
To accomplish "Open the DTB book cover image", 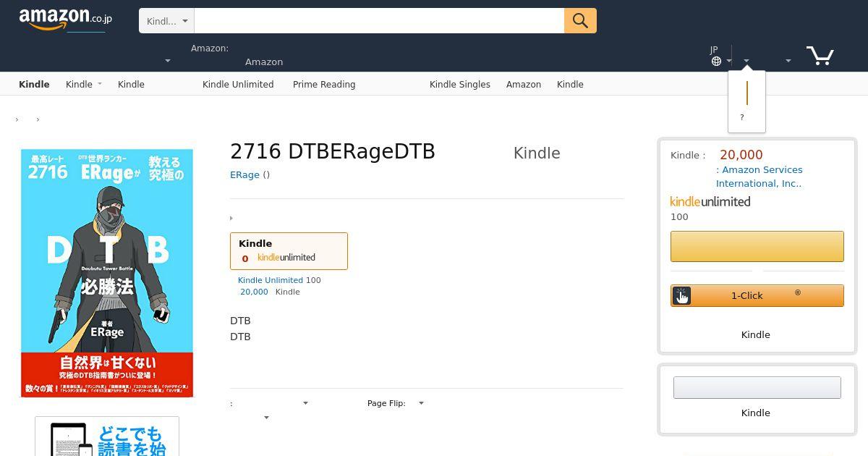I will [107, 273].
